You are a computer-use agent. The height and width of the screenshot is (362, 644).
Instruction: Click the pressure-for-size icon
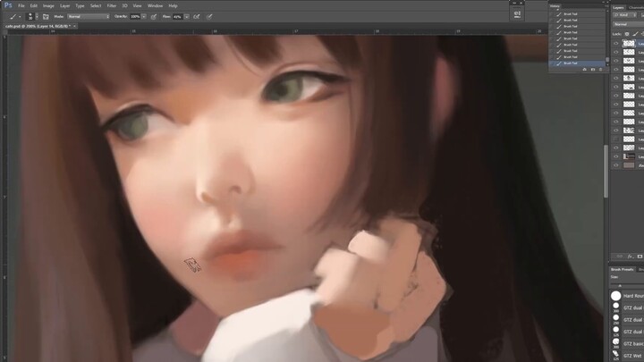click(209, 17)
